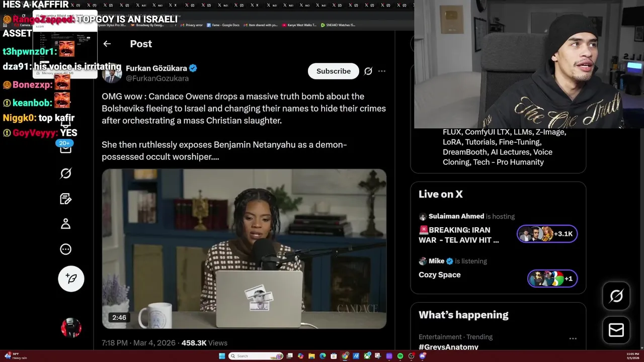
Task: Click the +3.1K listeners pill
Action: tap(547, 234)
